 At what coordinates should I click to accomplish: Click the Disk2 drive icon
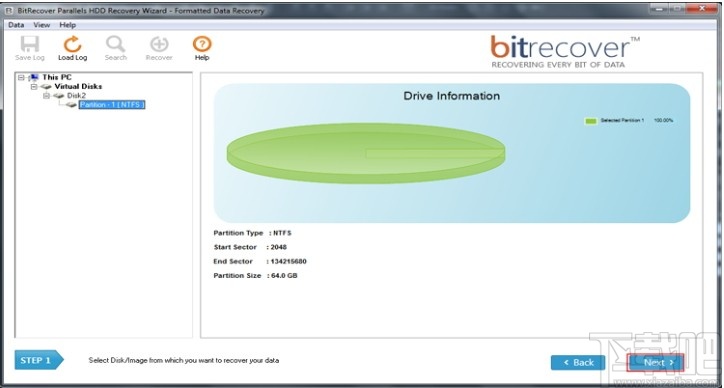(59, 96)
